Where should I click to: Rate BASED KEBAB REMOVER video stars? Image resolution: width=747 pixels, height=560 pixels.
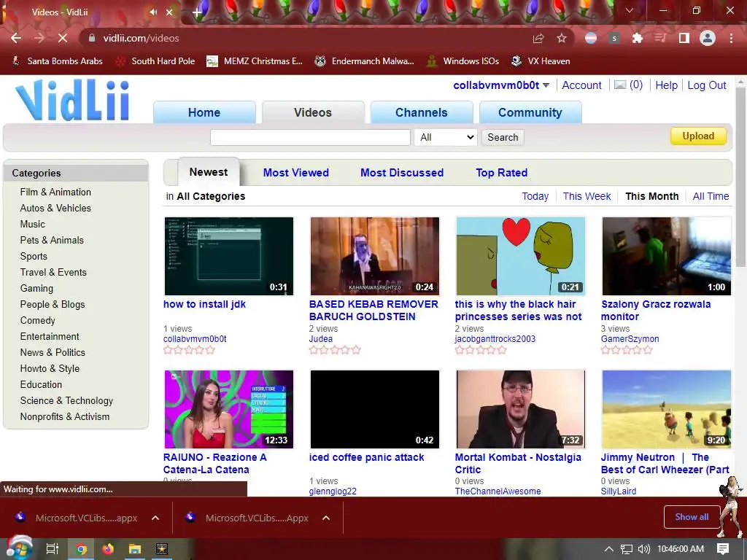click(335, 350)
